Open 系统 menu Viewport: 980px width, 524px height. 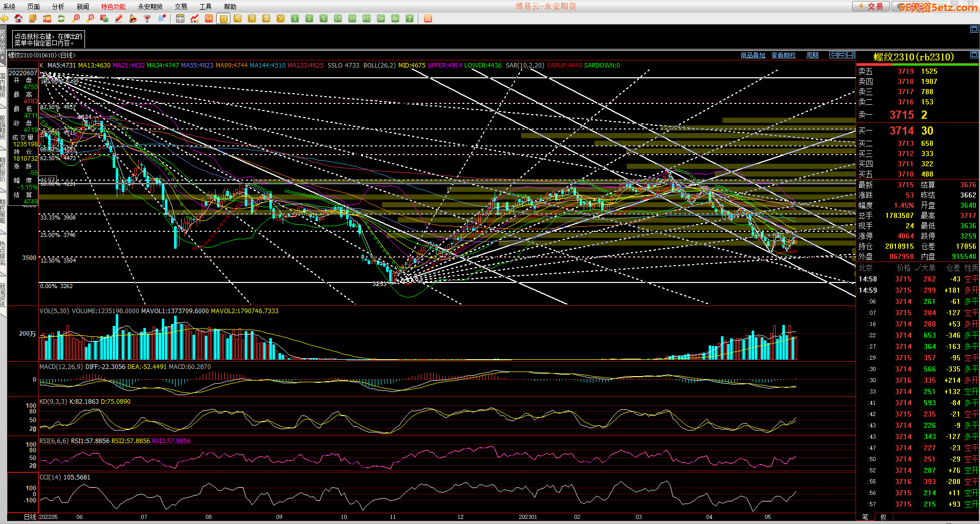click(9, 7)
